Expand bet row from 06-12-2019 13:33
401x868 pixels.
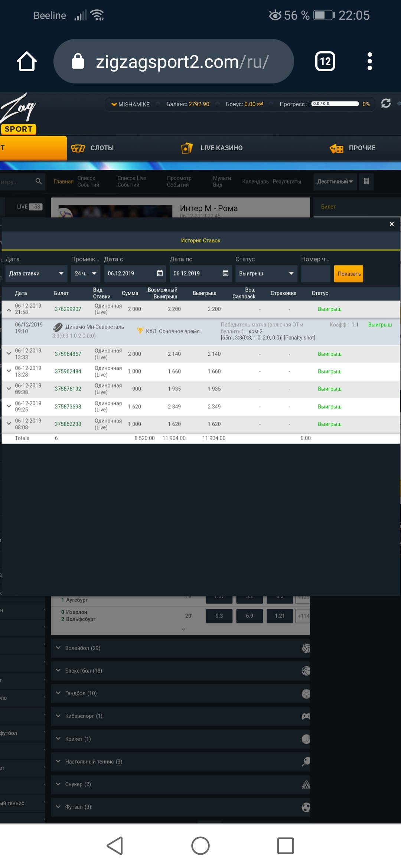click(9, 354)
